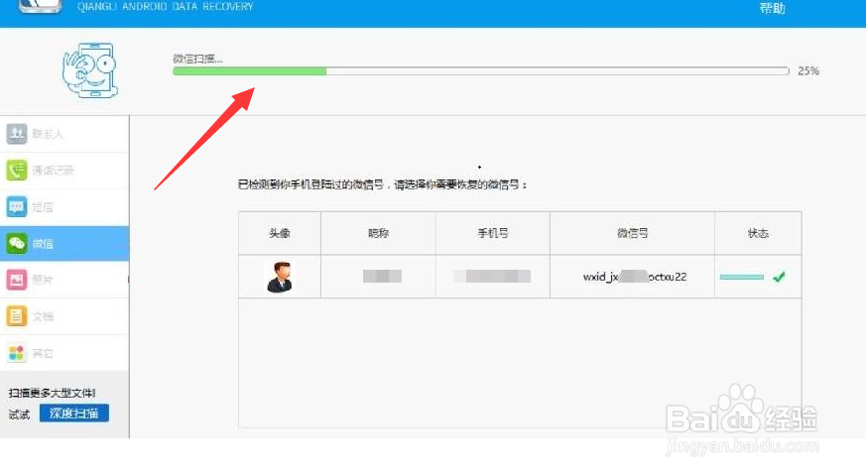The width and height of the screenshot is (868, 476).
Task: Click the colorful other-files icon
Action: (x=17, y=353)
